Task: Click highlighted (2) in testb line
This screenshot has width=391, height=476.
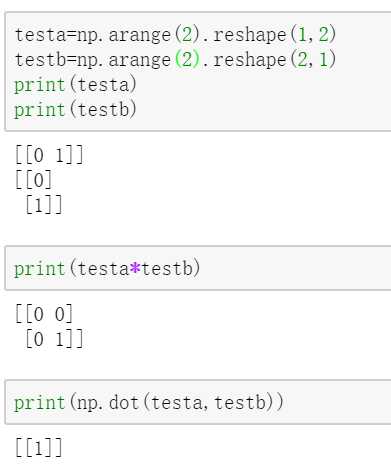Action: click(x=187, y=60)
